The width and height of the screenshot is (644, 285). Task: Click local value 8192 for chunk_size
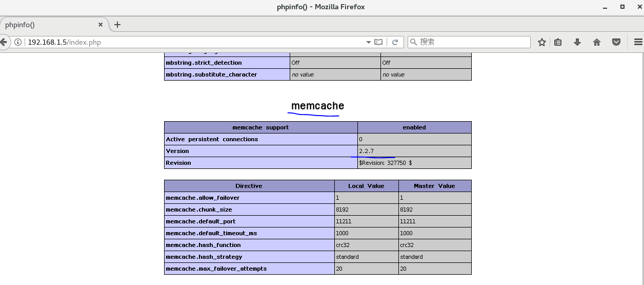pyautogui.click(x=342, y=210)
